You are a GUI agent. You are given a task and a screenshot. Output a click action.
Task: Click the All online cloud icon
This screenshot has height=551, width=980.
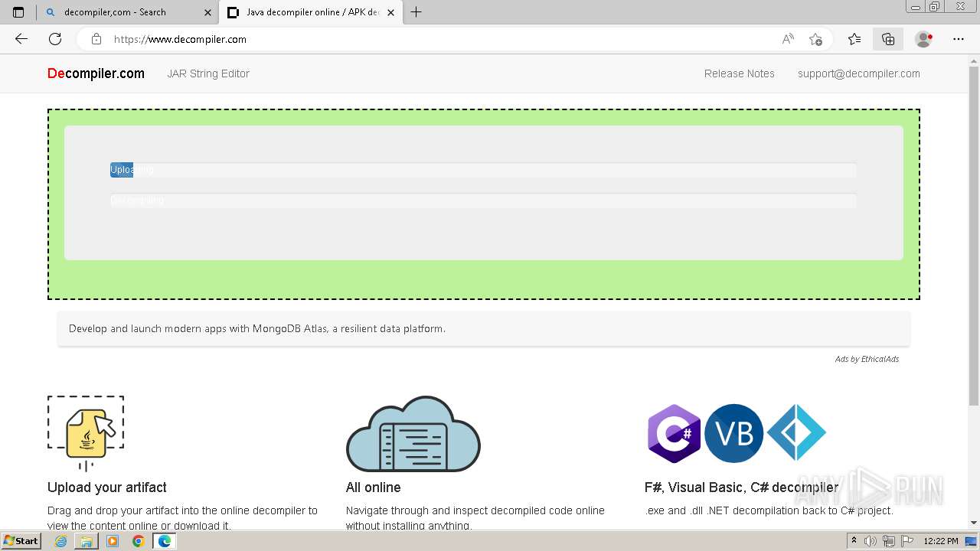[413, 433]
